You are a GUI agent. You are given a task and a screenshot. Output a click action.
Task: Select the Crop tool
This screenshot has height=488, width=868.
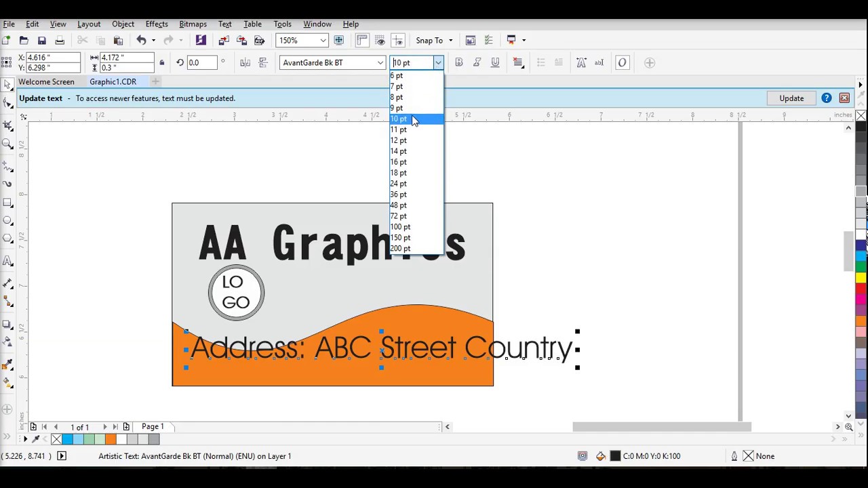pos(8,125)
